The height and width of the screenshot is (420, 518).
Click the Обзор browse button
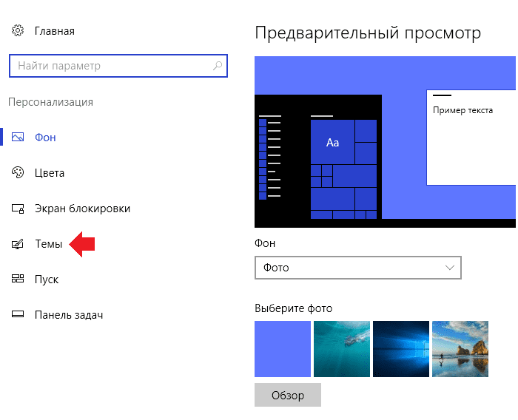coord(288,395)
